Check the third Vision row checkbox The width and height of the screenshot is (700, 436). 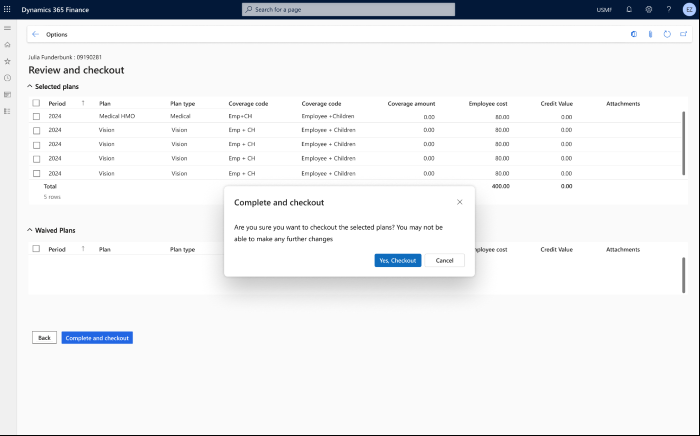(x=37, y=159)
